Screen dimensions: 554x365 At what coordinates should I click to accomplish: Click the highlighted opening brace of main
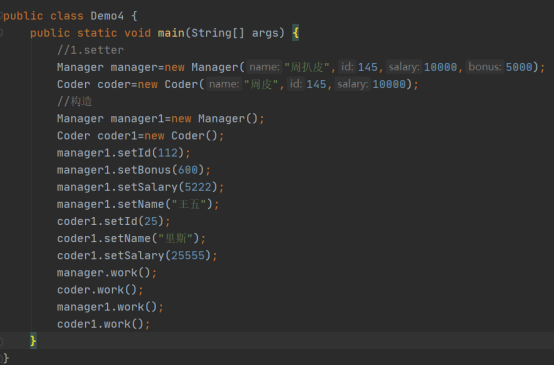pos(296,33)
